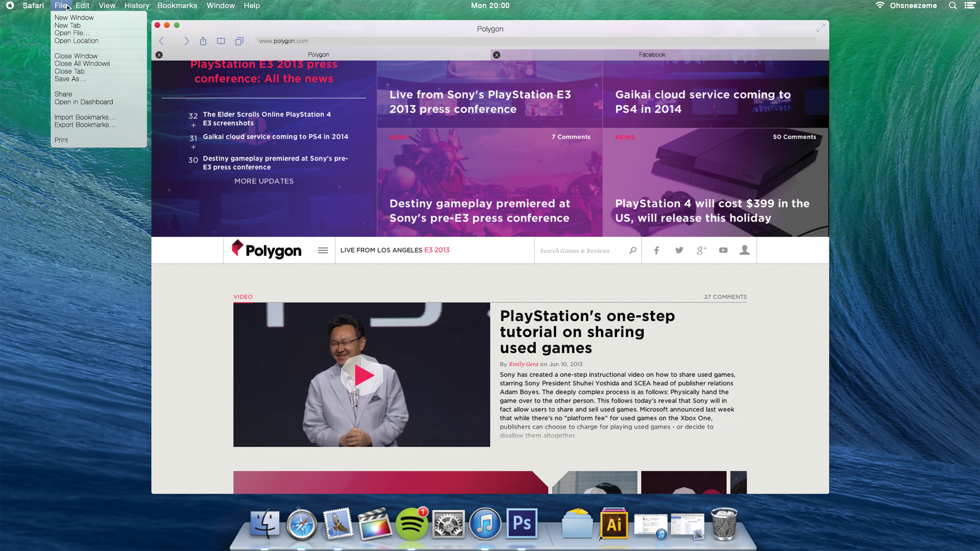Open 'PlayStation 4 will cost $399' story

coord(712,211)
